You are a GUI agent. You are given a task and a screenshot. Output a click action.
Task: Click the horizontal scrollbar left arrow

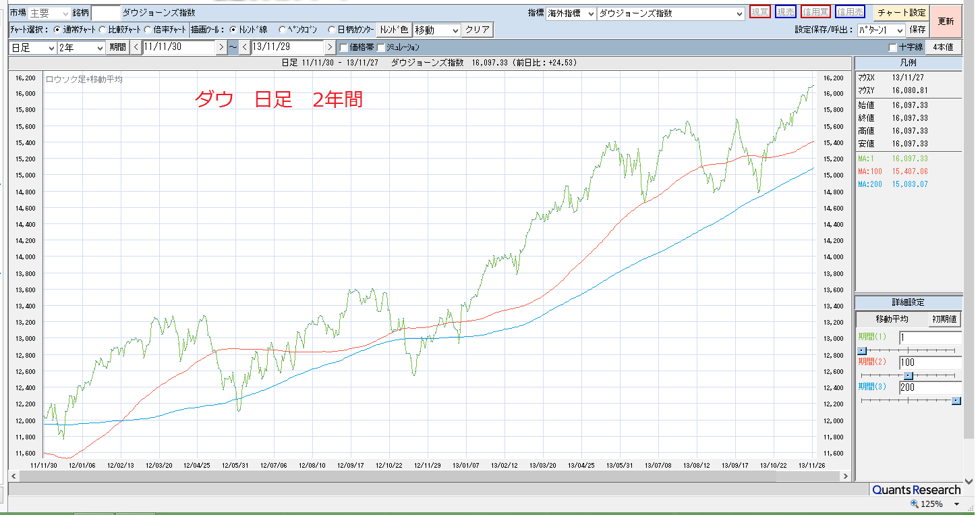(x=14, y=477)
